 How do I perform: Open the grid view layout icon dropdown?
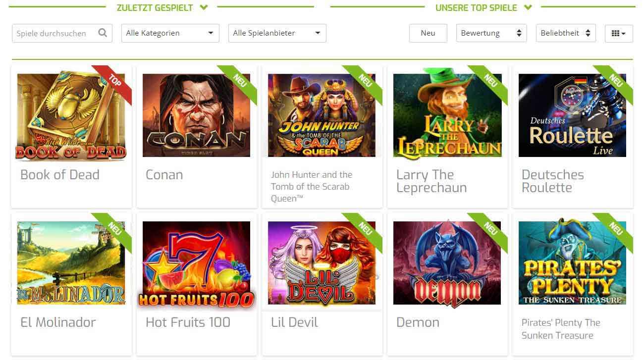(x=619, y=33)
